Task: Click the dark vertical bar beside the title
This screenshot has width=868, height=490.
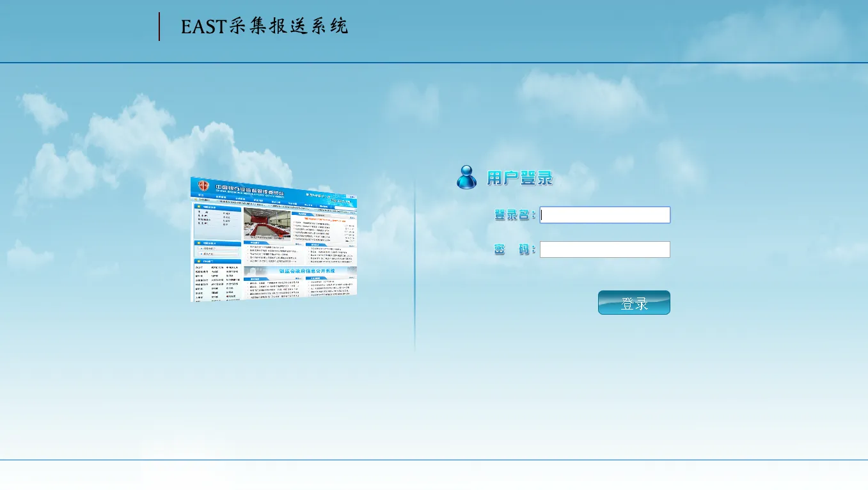Action: click(159, 26)
